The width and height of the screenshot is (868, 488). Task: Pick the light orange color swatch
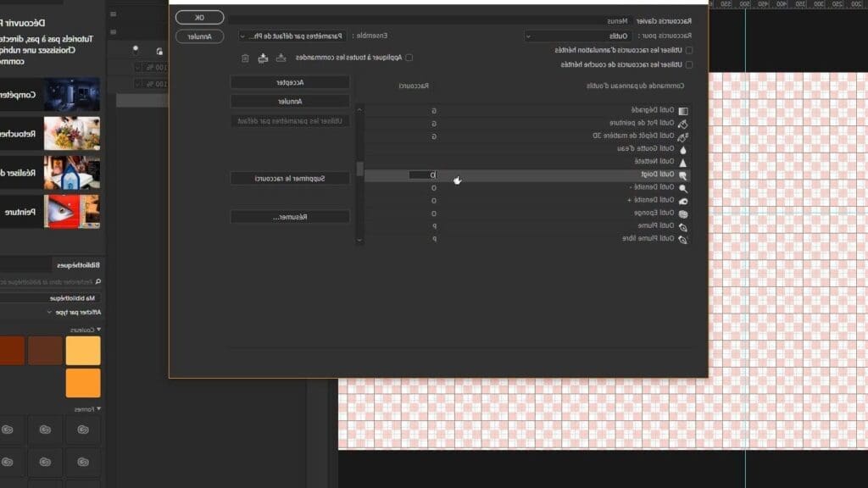(x=83, y=350)
